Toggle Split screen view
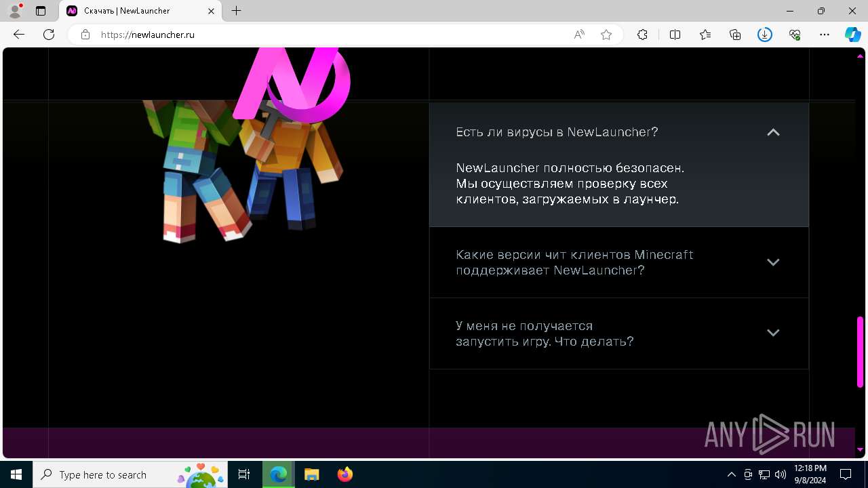Viewport: 868px width, 488px height. [x=675, y=35]
